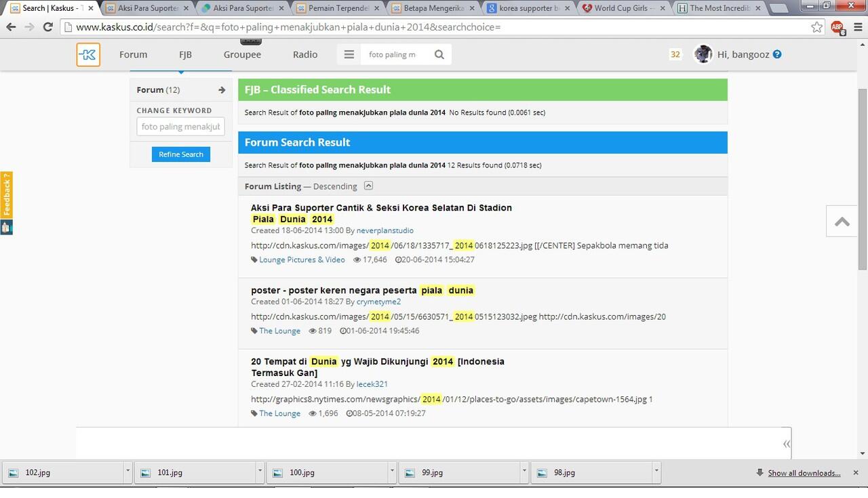Open dropdown arrow for 100.jpg download

tap(392, 473)
